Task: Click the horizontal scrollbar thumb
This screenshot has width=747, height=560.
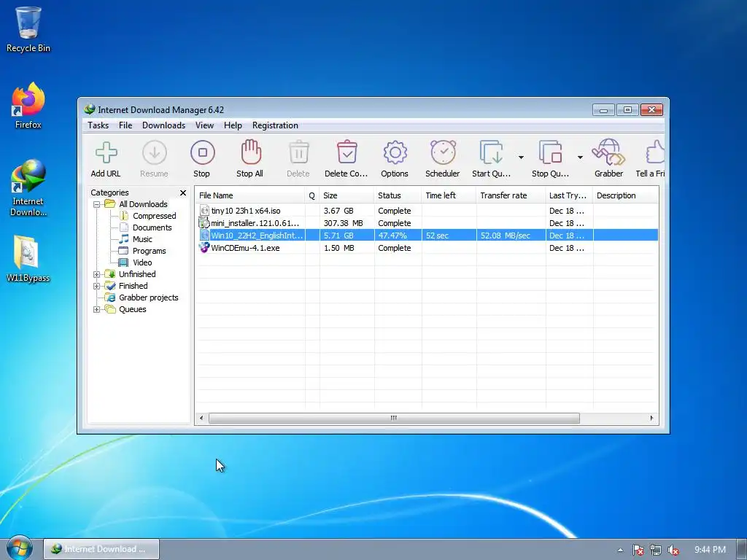Action: pos(394,418)
